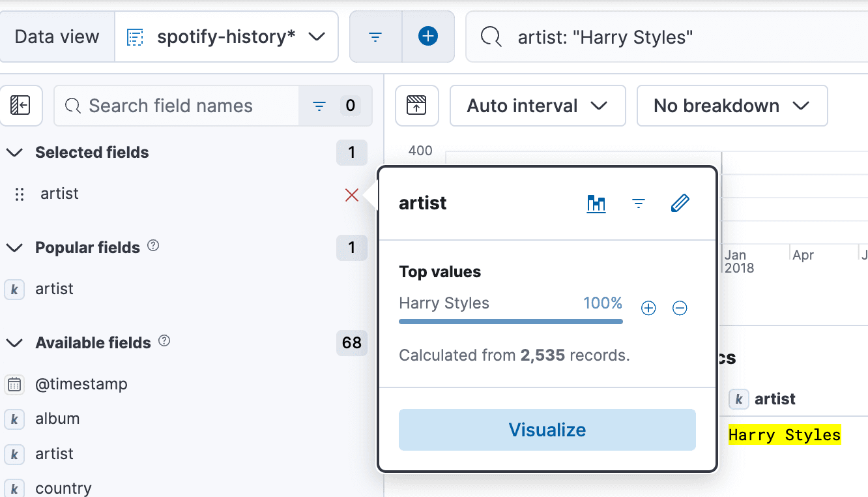The width and height of the screenshot is (868, 497).
Task: Open the spotify-history data view dropdown
Action: pos(227,37)
